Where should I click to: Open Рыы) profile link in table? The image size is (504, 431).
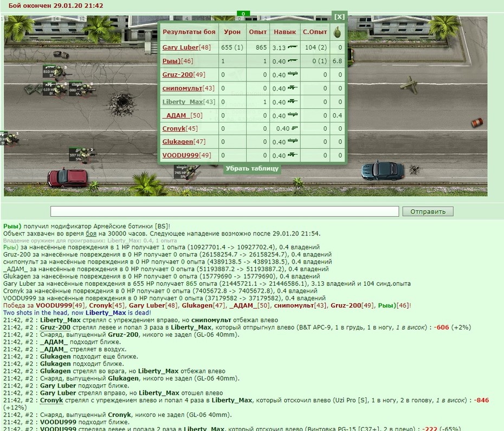pyautogui.click(x=171, y=61)
